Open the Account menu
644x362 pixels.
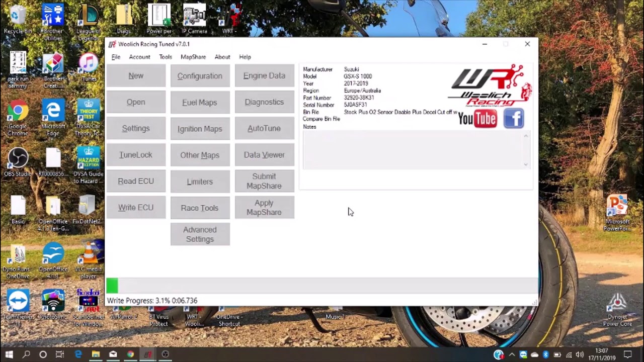click(x=139, y=57)
